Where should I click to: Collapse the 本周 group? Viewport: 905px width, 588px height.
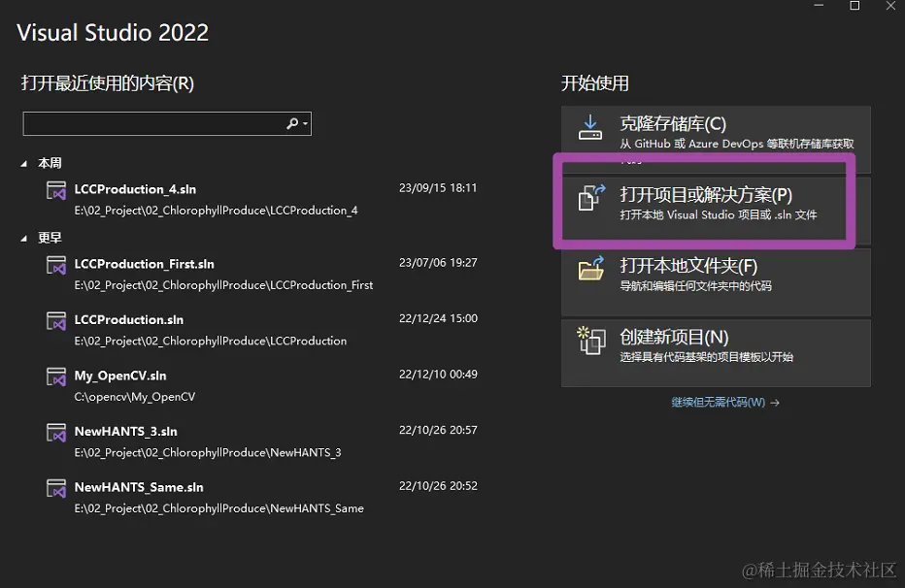pos(23,164)
